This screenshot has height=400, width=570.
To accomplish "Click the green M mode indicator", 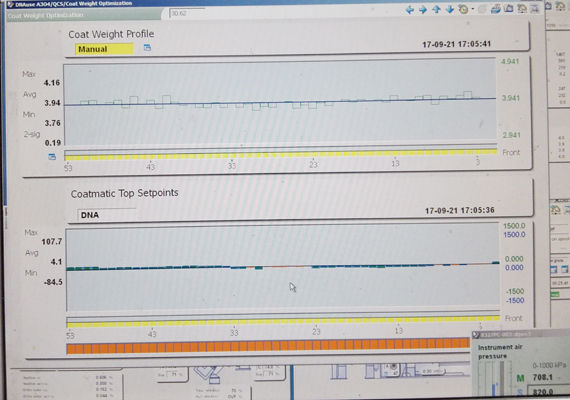I will tap(520, 379).
